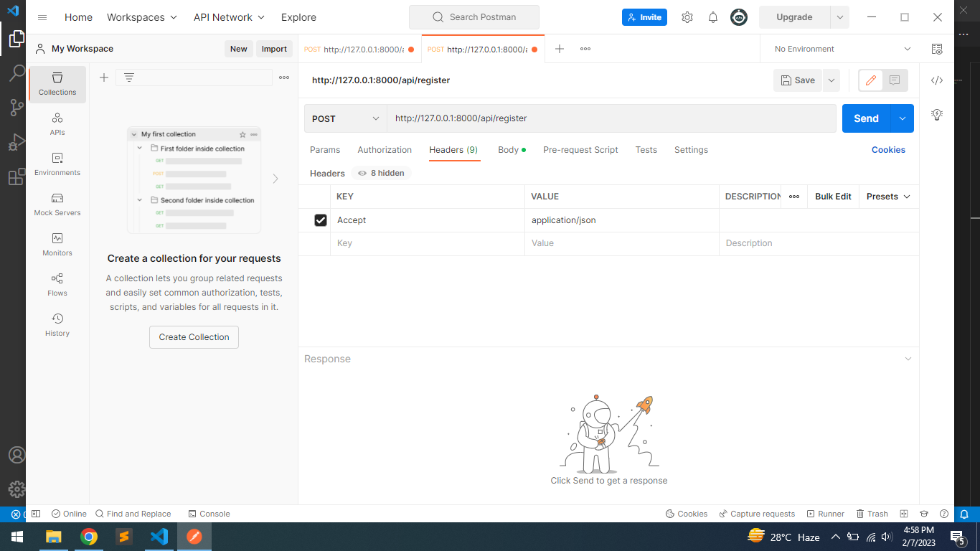Click the plus icon to create a collection

click(104, 77)
